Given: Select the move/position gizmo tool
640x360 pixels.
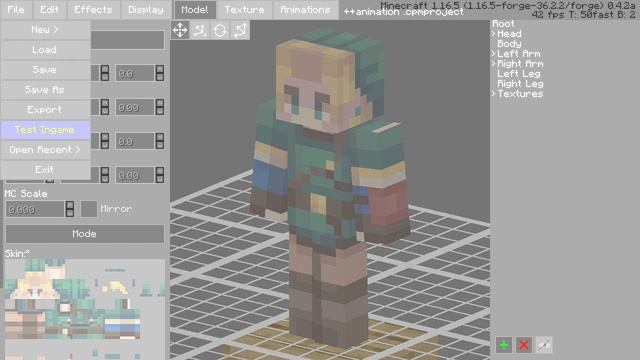Looking at the screenshot, I should tap(180, 30).
